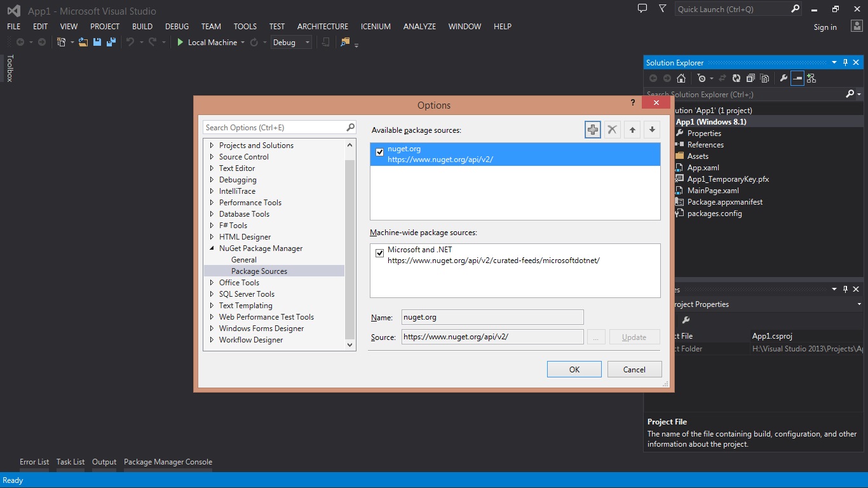Image resolution: width=868 pixels, height=488 pixels.
Task: Click notifications filter flag icon
Action: [663, 8]
